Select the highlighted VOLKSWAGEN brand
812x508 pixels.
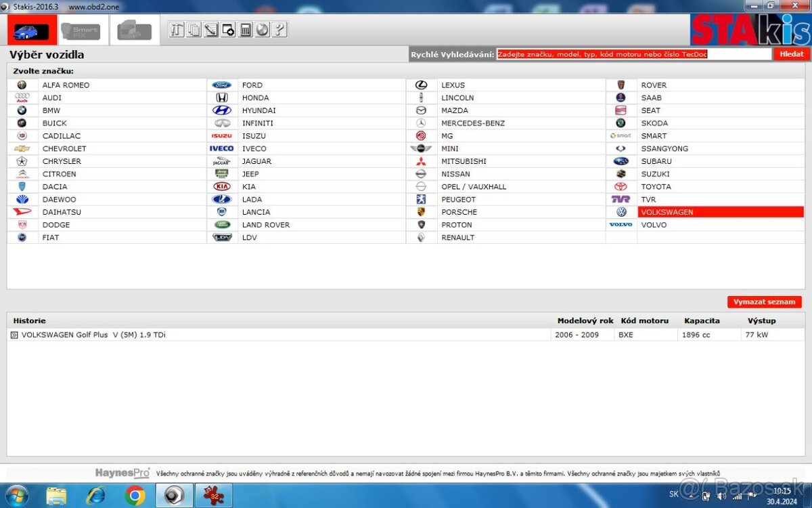coord(720,212)
